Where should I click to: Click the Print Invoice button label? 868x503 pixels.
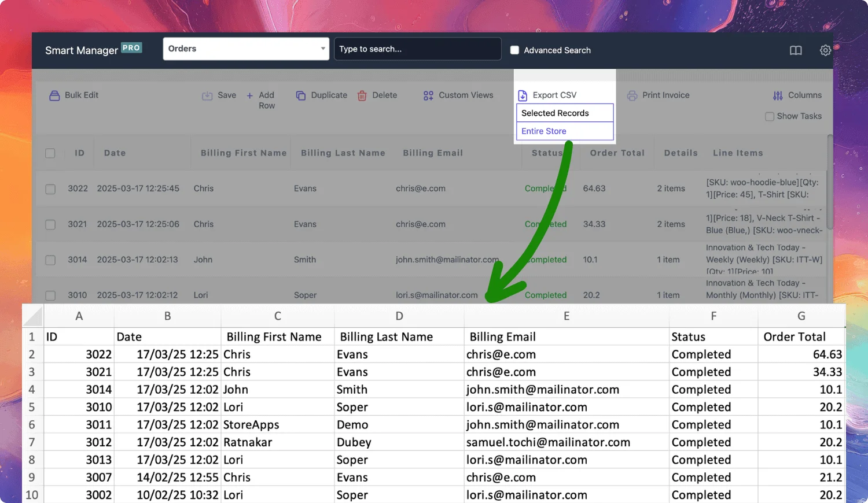tap(666, 95)
